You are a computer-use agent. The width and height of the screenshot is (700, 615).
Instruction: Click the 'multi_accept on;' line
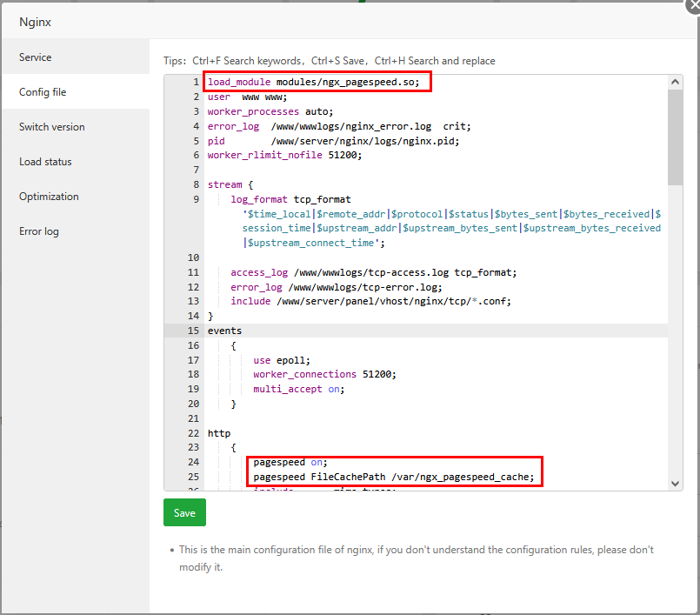point(298,389)
